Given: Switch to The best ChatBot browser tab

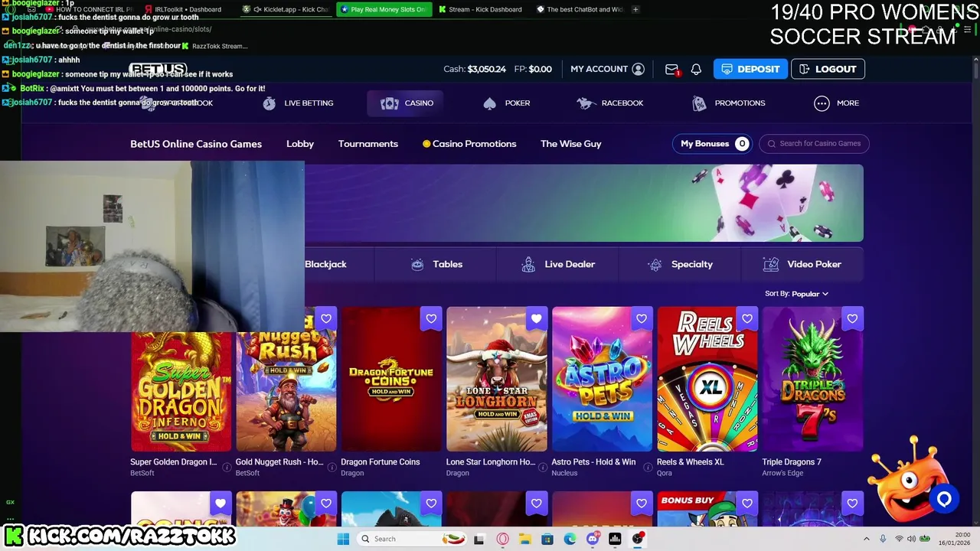Looking at the screenshot, I should click(580, 9).
